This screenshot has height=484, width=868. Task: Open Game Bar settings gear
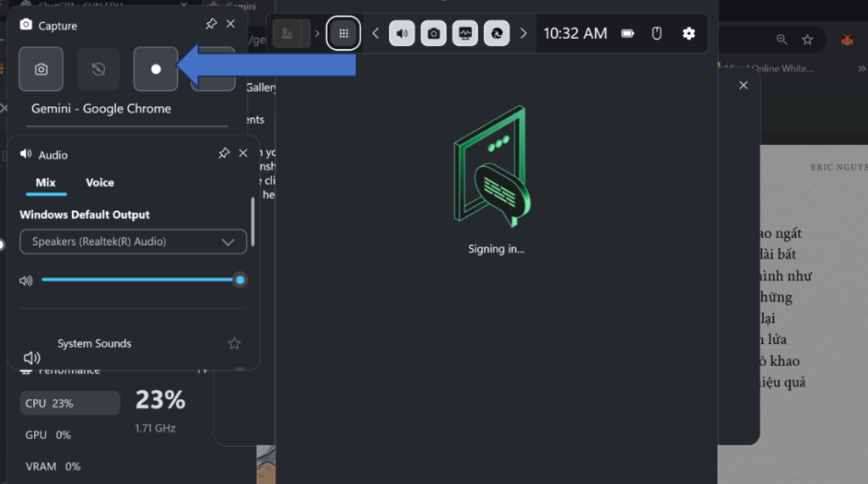pos(688,34)
